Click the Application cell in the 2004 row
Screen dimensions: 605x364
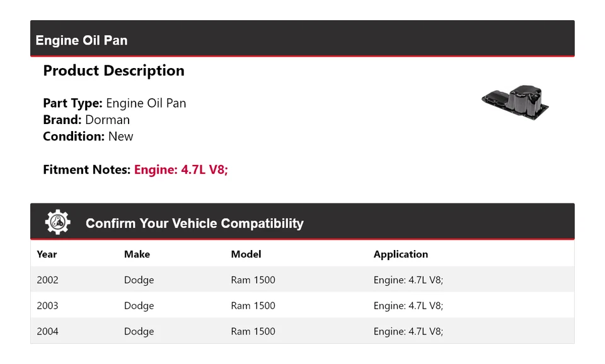(408, 331)
